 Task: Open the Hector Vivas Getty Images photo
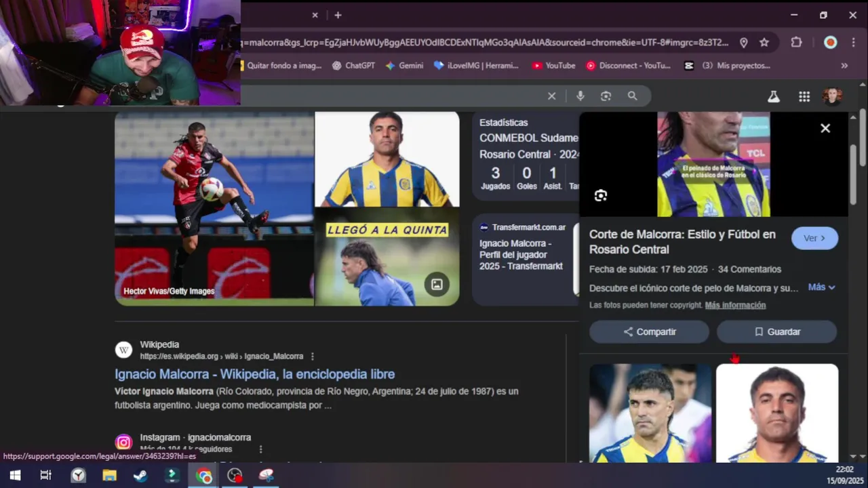214,208
